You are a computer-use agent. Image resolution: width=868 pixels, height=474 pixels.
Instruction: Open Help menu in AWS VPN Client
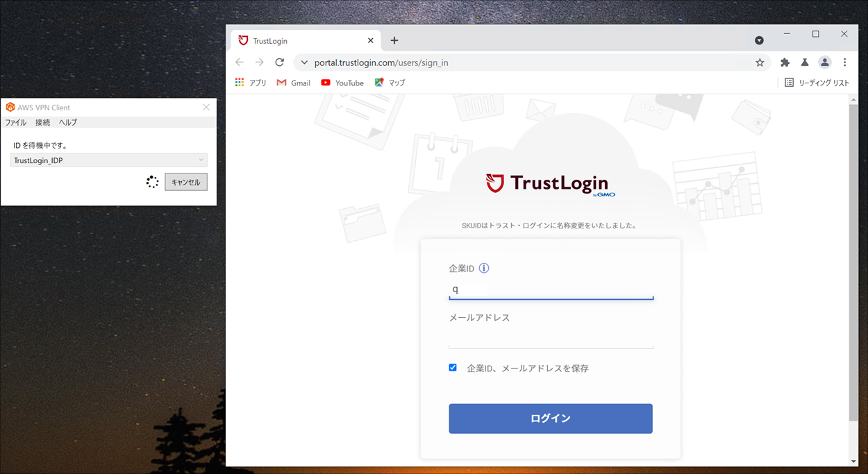(x=68, y=122)
